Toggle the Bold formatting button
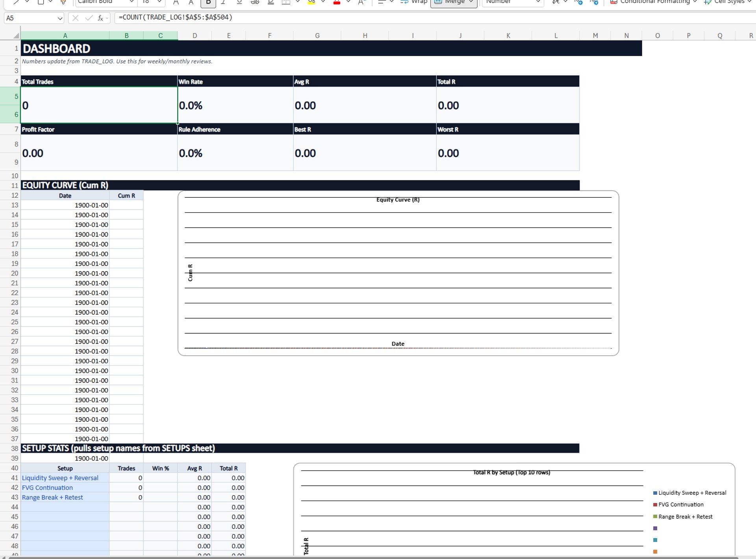The height and width of the screenshot is (559, 756). tap(208, 2)
